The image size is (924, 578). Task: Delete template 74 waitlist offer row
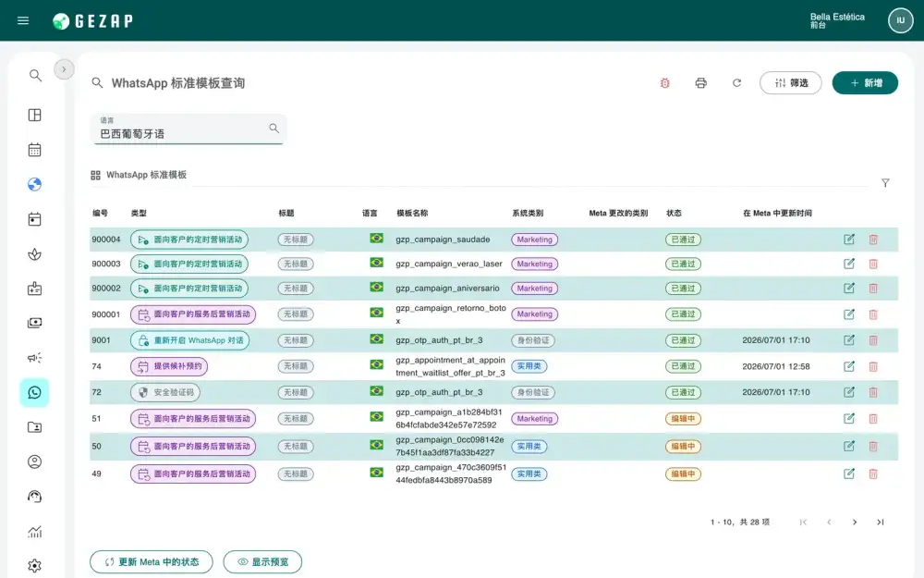point(873,366)
